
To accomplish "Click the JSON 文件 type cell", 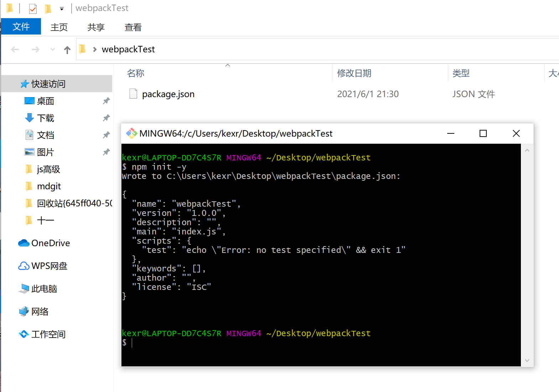I will click(474, 94).
